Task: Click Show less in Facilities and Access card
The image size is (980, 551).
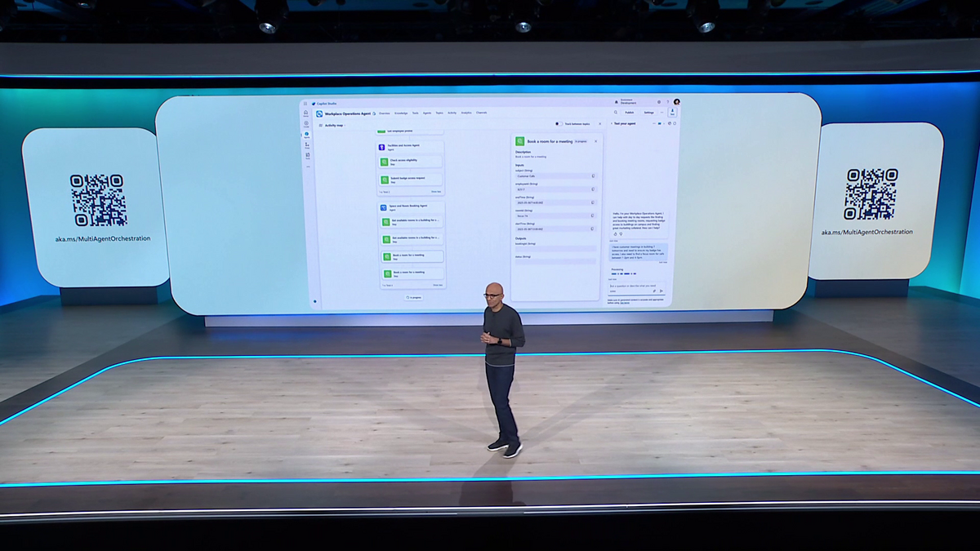Action: (436, 192)
